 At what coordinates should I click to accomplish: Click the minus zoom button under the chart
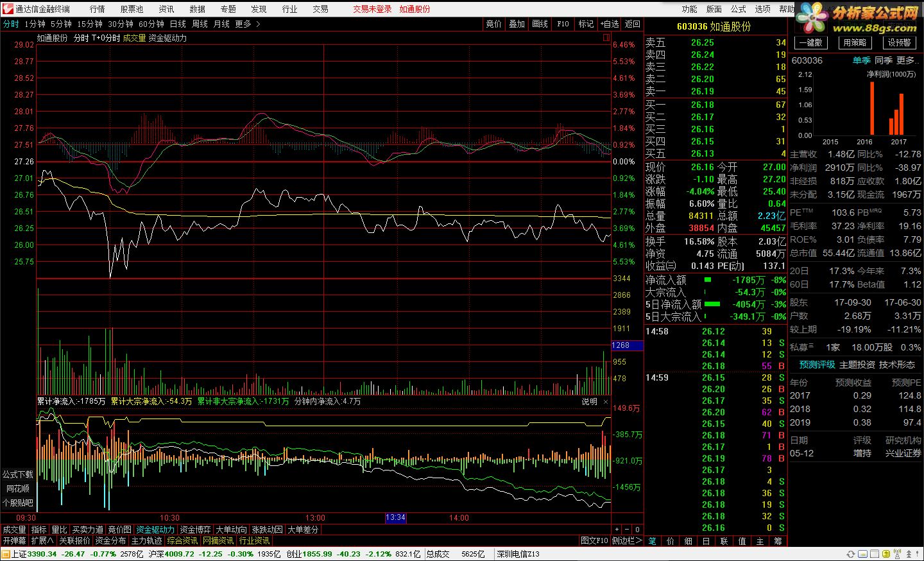click(626, 530)
